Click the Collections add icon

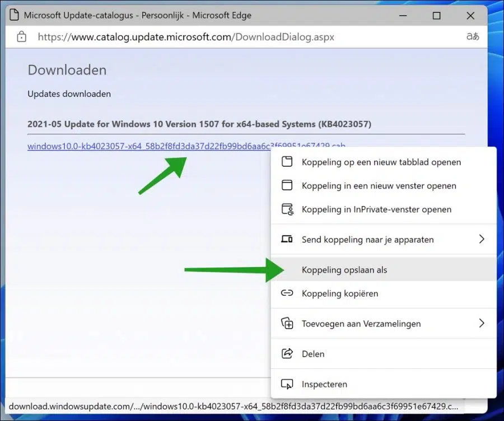(x=287, y=323)
